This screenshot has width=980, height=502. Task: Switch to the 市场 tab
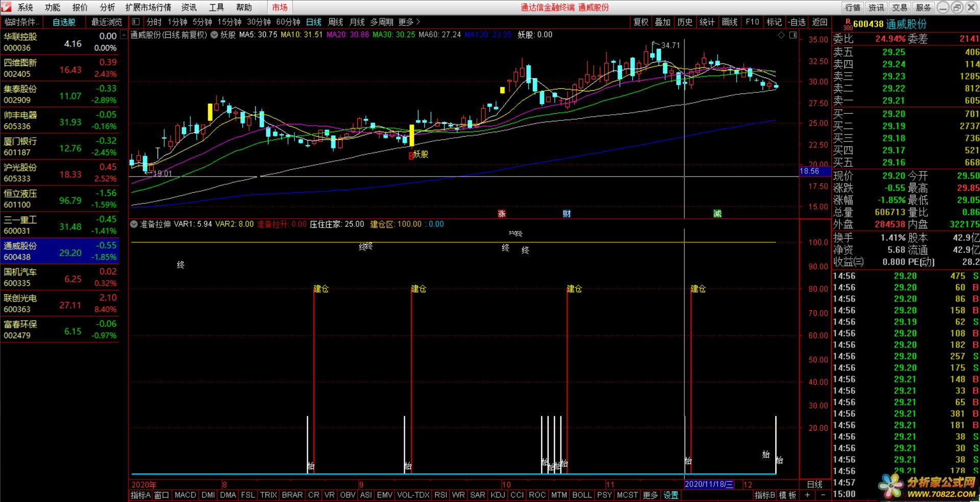pyautogui.click(x=280, y=7)
